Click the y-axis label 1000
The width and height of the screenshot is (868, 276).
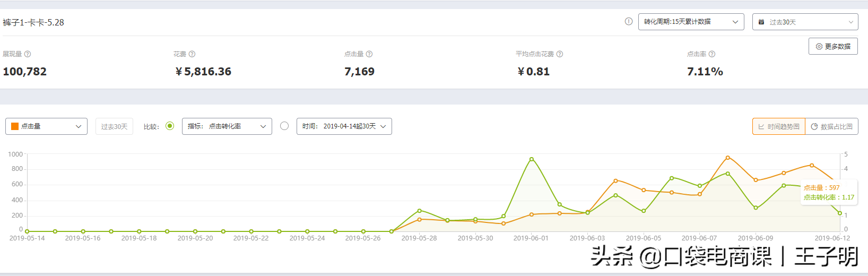[x=15, y=154]
